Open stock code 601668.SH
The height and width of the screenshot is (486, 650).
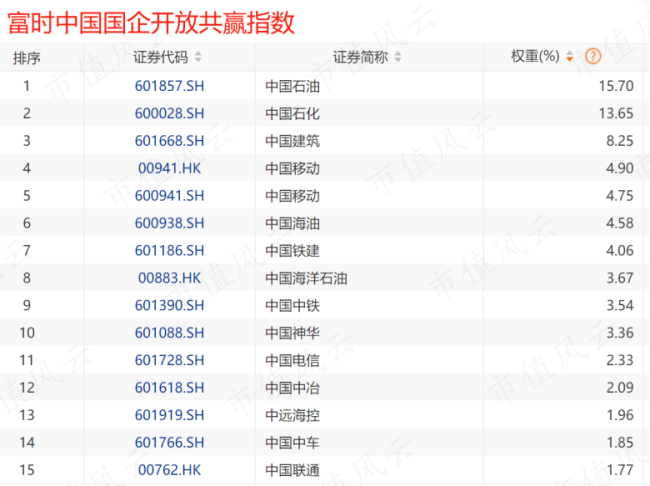pos(170,141)
